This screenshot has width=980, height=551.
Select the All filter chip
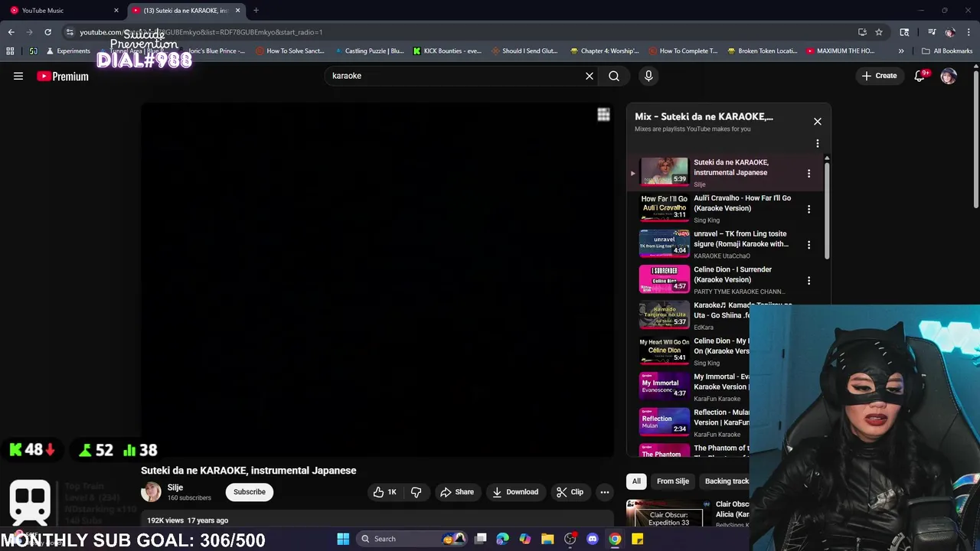point(636,481)
